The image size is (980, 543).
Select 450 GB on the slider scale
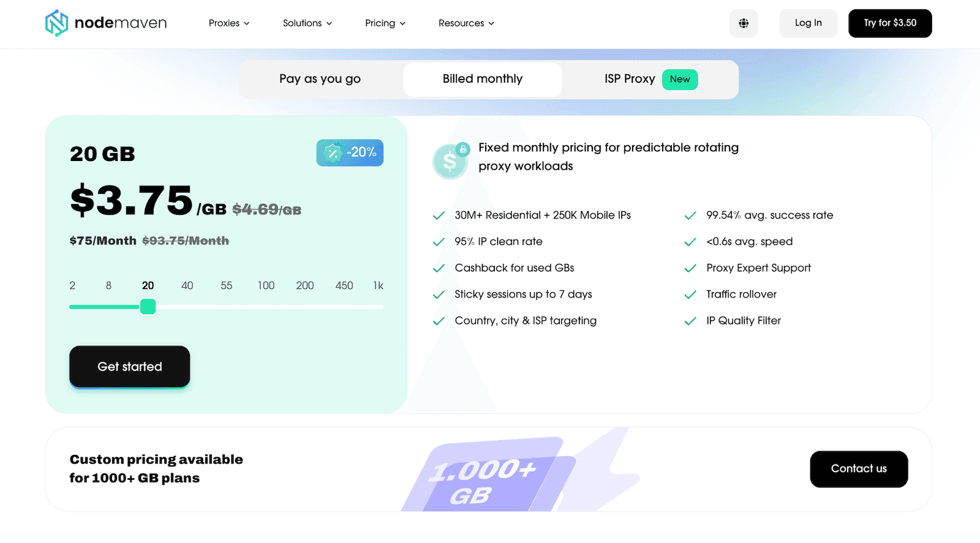click(x=344, y=286)
